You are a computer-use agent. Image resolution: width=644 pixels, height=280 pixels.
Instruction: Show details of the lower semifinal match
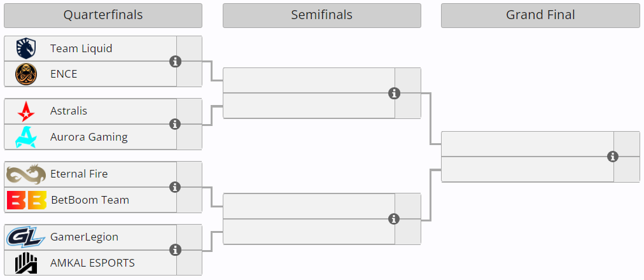click(x=395, y=219)
